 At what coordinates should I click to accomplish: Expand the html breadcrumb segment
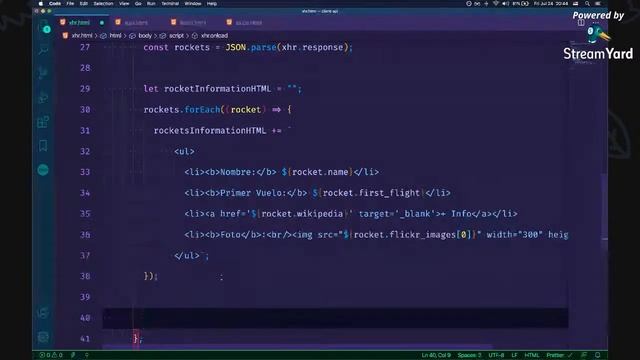[115, 36]
